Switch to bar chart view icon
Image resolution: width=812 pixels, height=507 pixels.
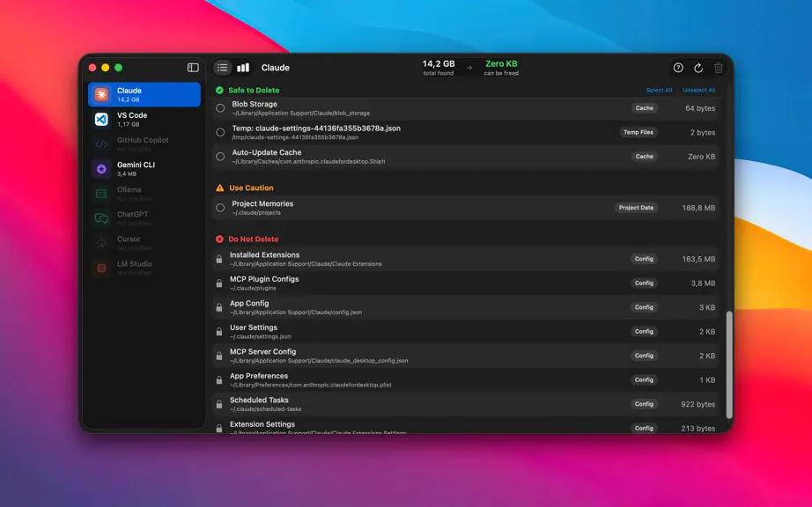pyautogui.click(x=243, y=67)
